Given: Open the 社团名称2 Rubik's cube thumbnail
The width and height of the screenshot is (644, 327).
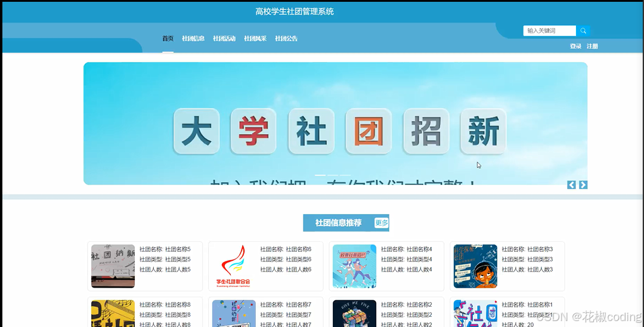Looking at the screenshot, I should (354, 313).
